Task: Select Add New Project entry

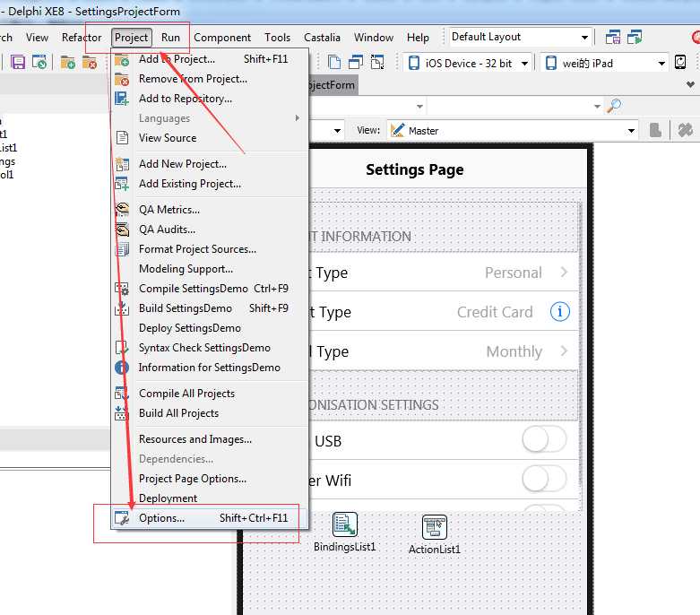Action: pos(210,164)
